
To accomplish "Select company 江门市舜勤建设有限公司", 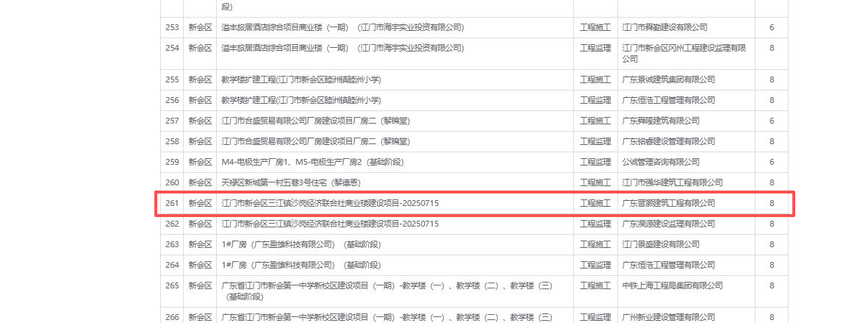I will coord(664,27).
